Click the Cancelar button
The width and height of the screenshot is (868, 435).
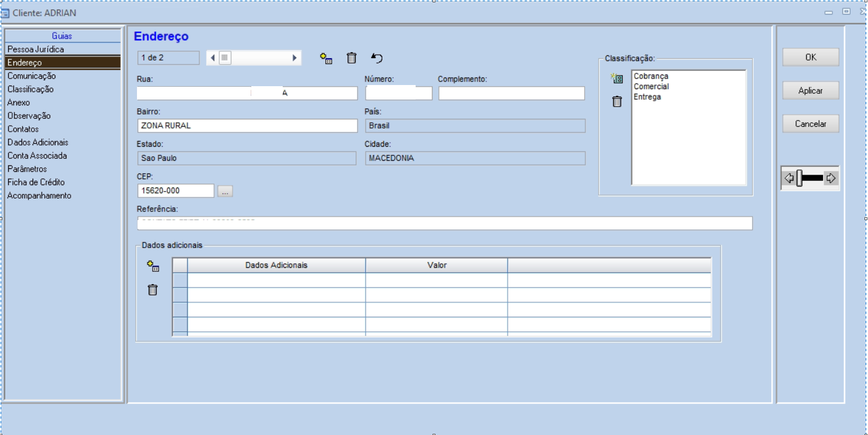pyautogui.click(x=811, y=123)
